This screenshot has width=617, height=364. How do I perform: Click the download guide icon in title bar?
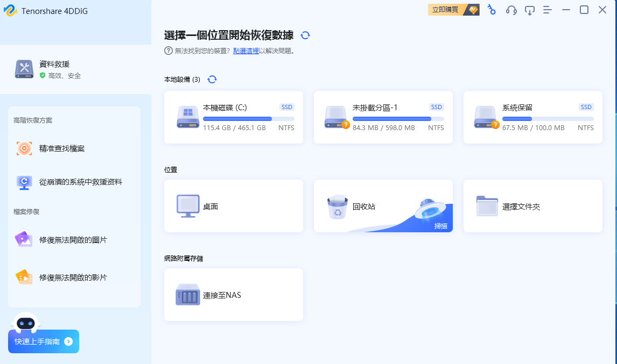[529, 10]
